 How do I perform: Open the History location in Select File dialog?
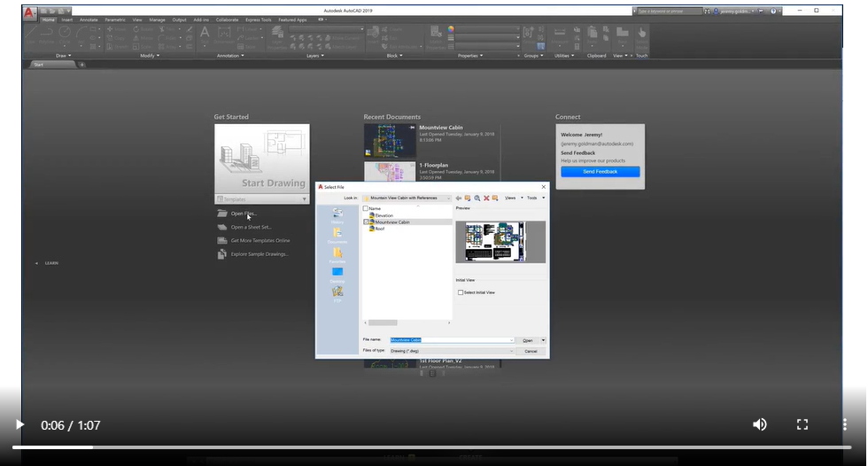[337, 214]
